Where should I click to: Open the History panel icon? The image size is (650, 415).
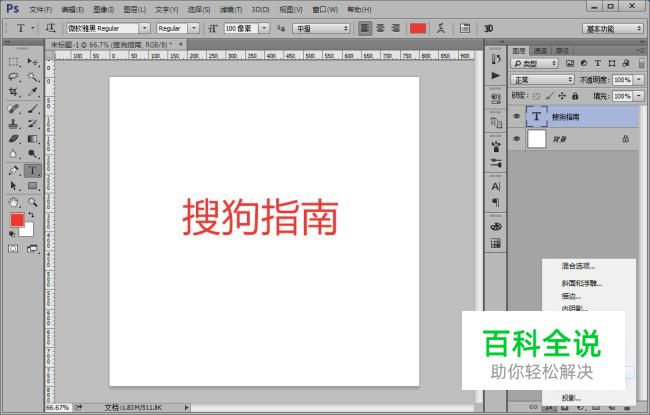(x=496, y=59)
